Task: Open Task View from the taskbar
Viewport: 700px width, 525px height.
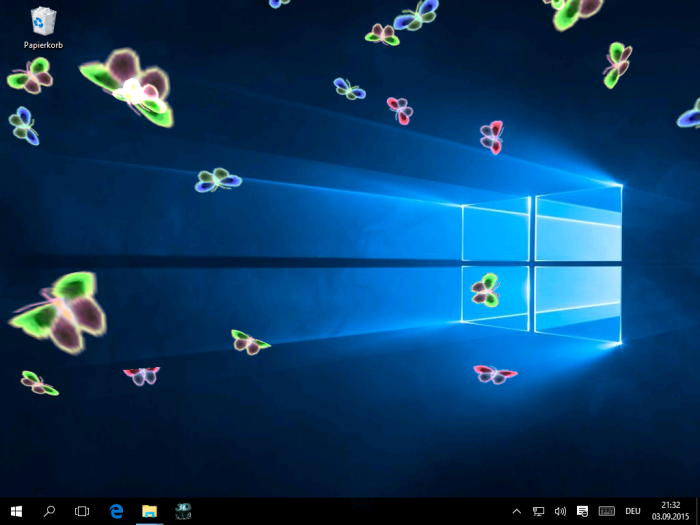Action: [x=82, y=511]
